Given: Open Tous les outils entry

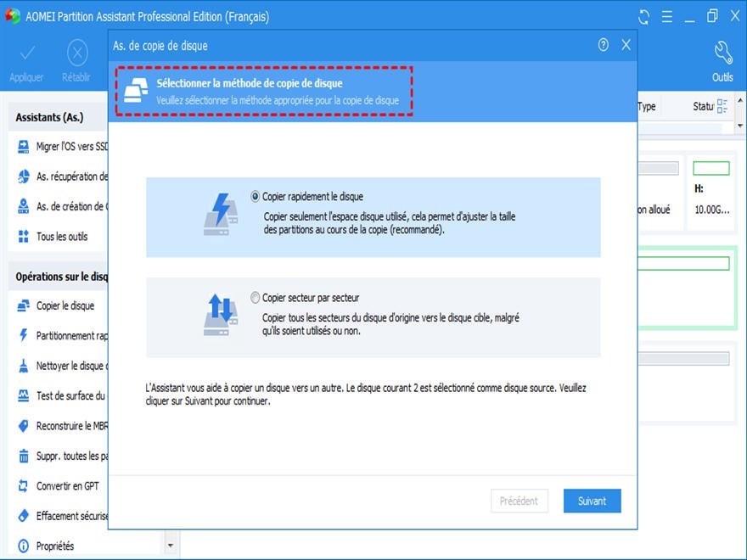Looking at the screenshot, I should [x=62, y=236].
